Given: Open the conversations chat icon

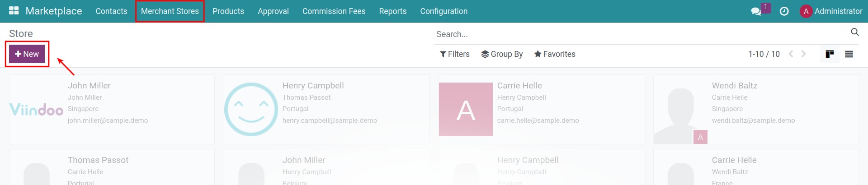Looking at the screenshot, I should coord(756,11).
